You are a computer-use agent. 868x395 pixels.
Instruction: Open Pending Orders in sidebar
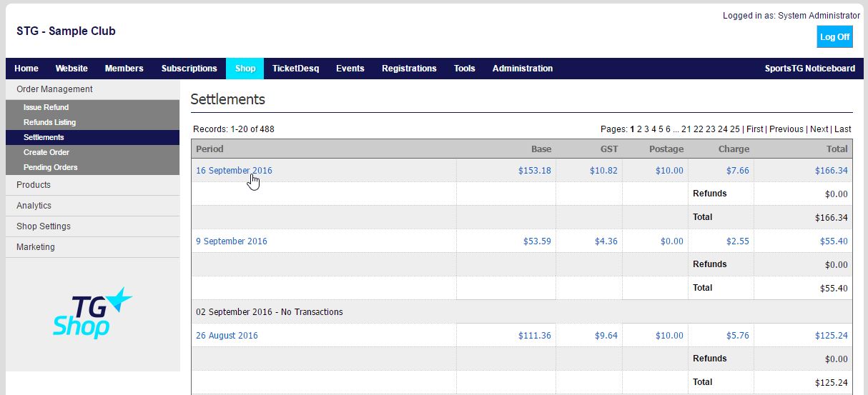pos(92,167)
